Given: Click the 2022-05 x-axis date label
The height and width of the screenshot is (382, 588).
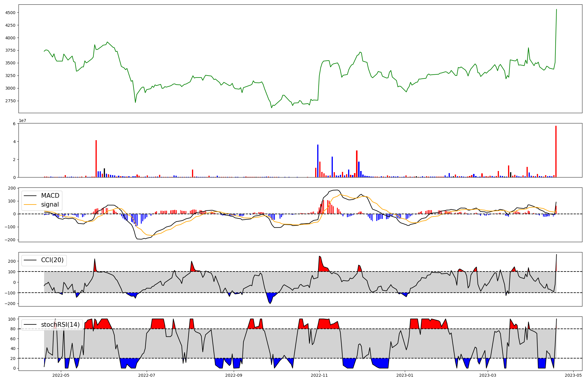Looking at the screenshot, I should tap(61, 375).
